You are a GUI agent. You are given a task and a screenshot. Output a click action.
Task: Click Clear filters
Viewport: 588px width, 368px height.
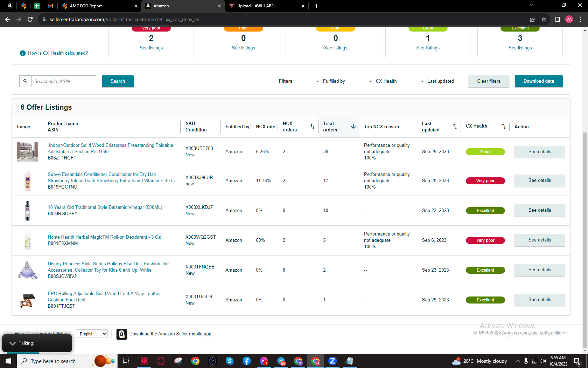pyautogui.click(x=489, y=81)
